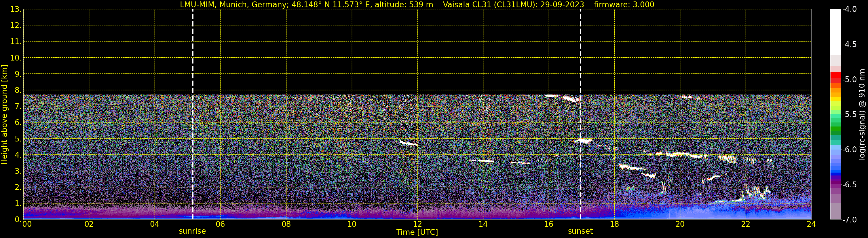
Task: Click the -5.0 colorbar tick label
Action: [849, 79]
